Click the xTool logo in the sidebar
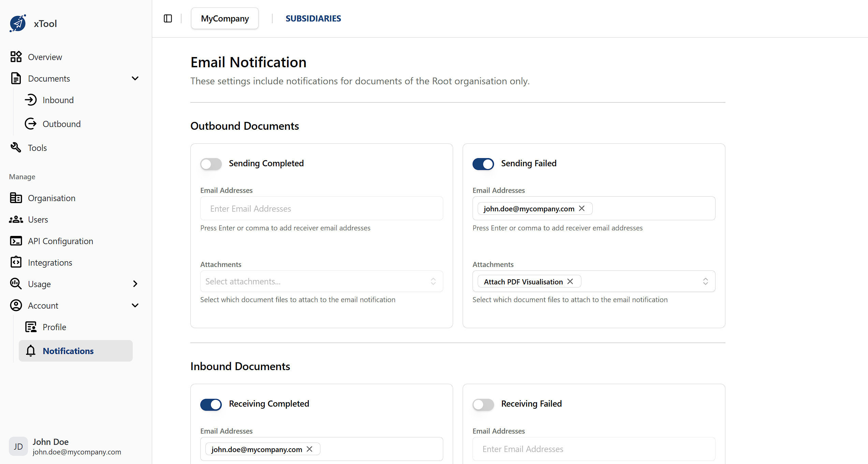868x464 pixels. [33, 23]
